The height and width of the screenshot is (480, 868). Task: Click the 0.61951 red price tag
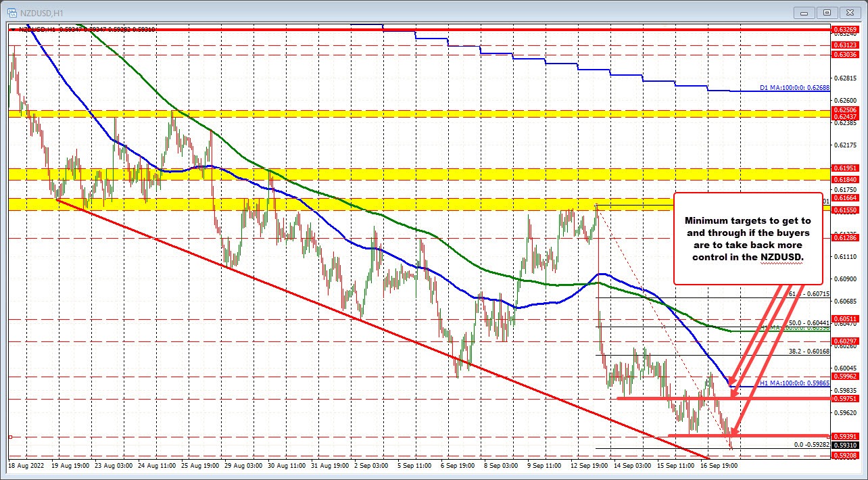click(846, 168)
